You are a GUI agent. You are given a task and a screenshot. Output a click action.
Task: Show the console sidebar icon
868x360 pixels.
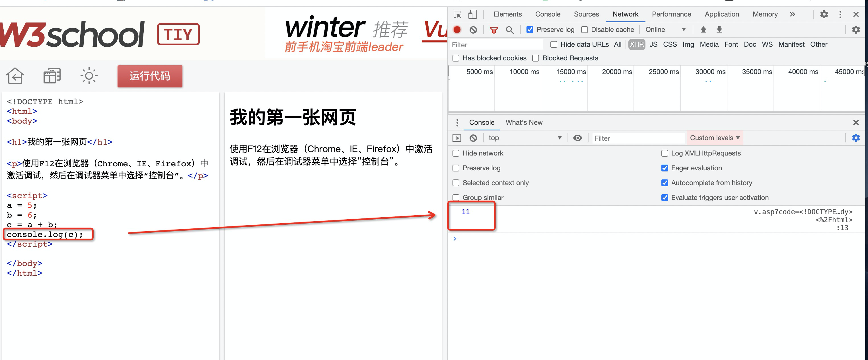456,138
